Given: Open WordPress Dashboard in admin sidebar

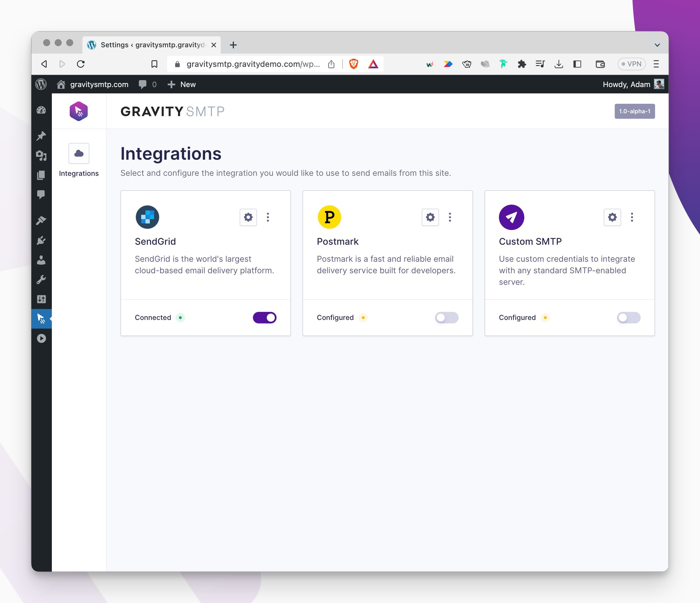Looking at the screenshot, I should point(41,110).
